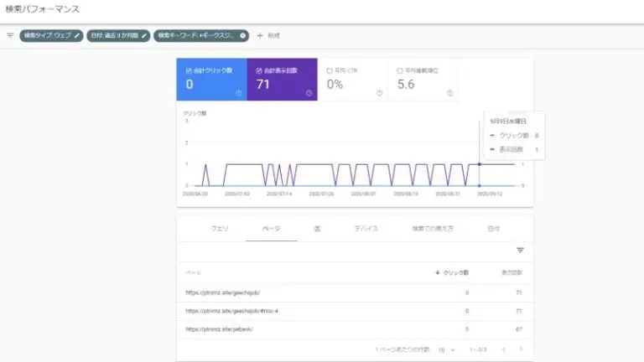Screen dimensions: 644x362
Task: Remove the 検索キーワード filter chip
Action: (243, 35)
